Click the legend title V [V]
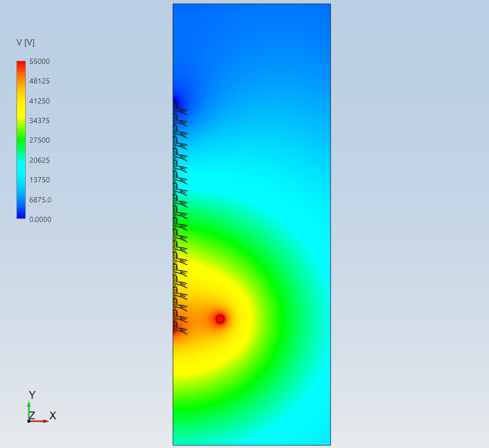 (x=26, y=42)
